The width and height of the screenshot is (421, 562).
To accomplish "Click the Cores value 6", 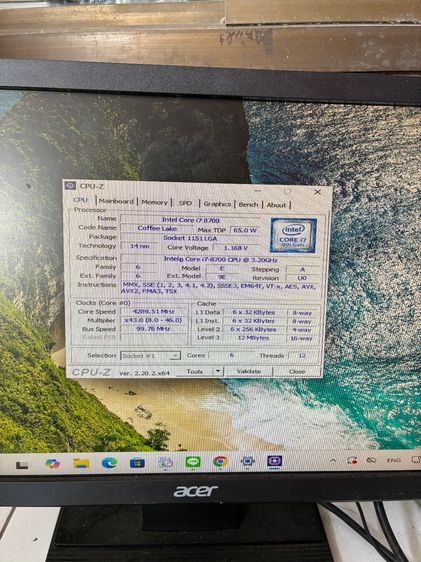I will [231, 355].
